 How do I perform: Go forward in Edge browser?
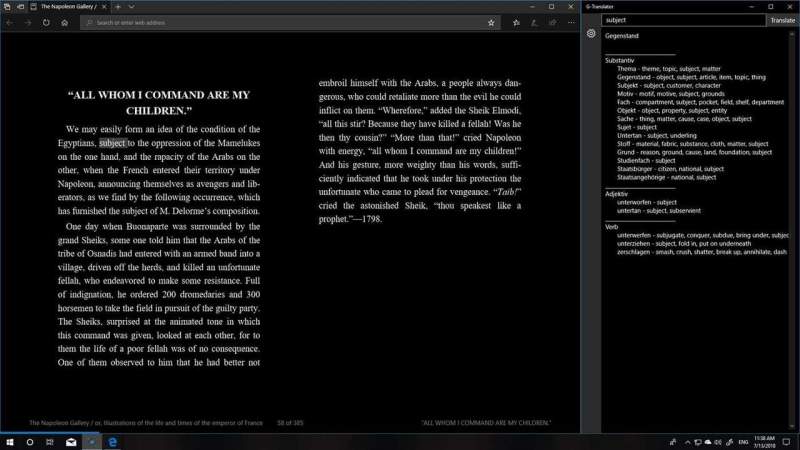tap(28, 22)
